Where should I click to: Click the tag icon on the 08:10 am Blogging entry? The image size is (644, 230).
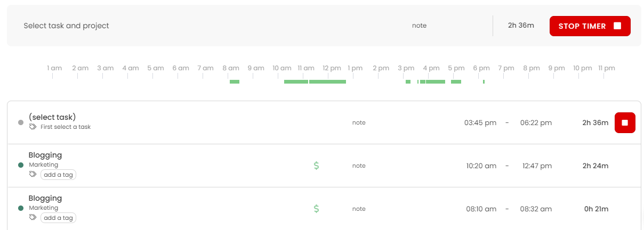[33, 218]
